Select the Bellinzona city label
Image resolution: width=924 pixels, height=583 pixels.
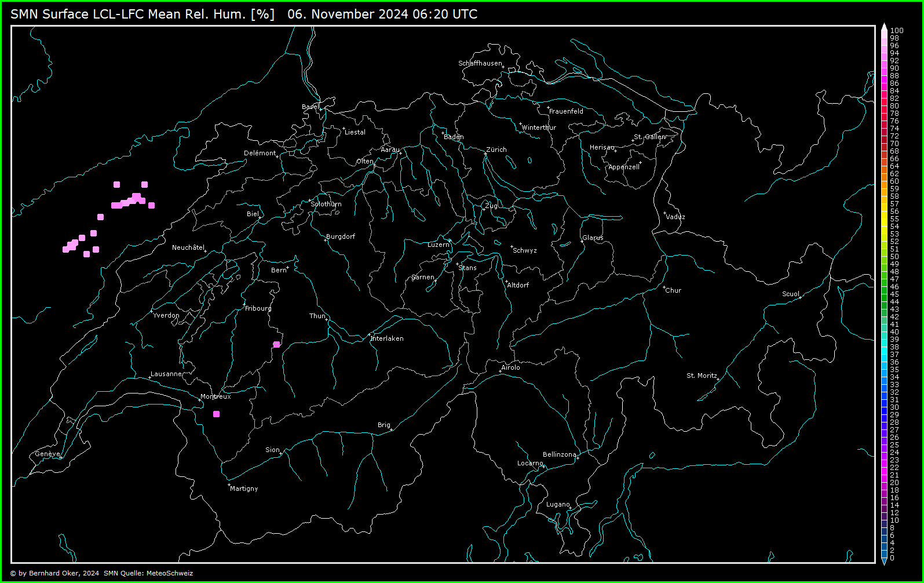tap(560, 454)
